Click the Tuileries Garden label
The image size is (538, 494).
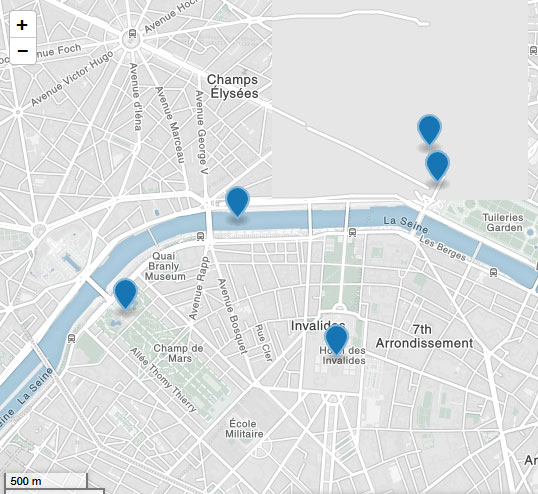pyautogui.click(x=503, y=222)
